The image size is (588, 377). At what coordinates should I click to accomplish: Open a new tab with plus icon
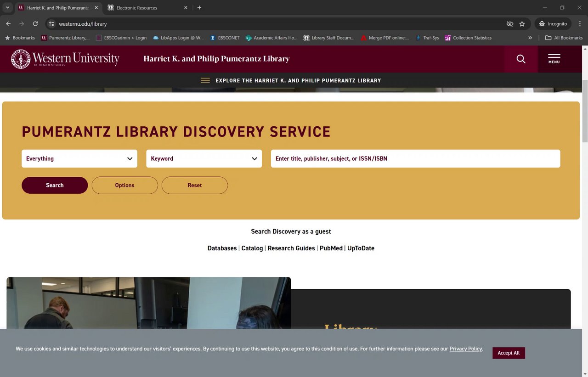click(199, 8)
